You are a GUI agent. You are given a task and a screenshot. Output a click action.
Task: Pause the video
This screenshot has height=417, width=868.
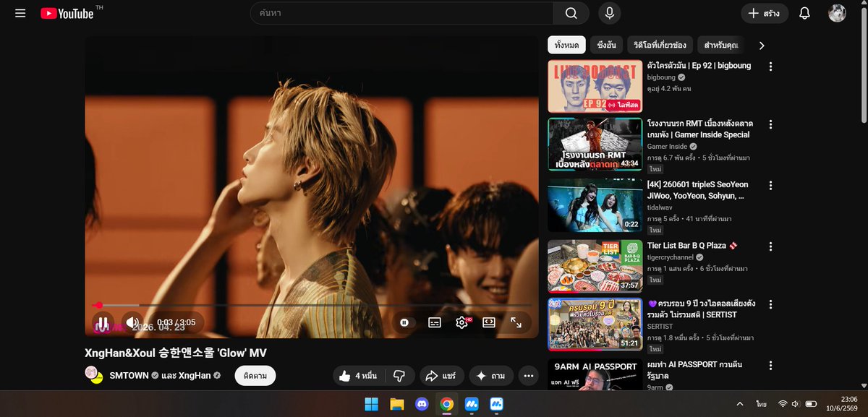(103, 322)
